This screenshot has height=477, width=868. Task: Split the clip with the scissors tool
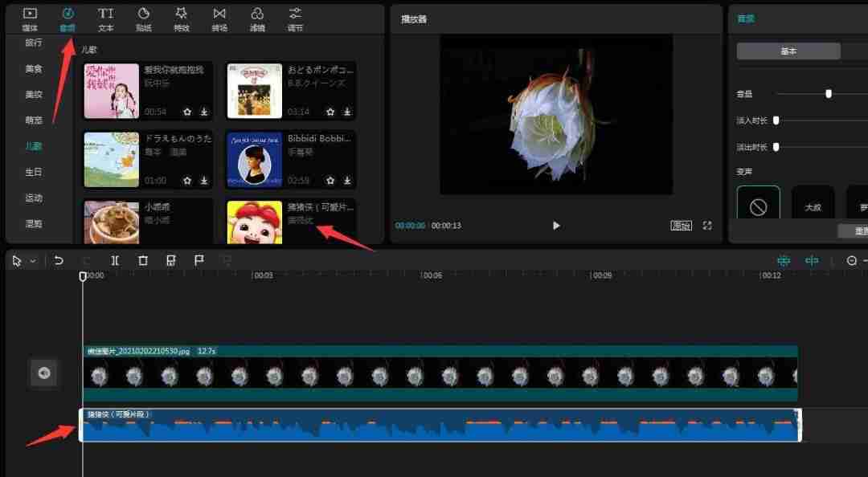pyautogui.click(x=114, y=260)
